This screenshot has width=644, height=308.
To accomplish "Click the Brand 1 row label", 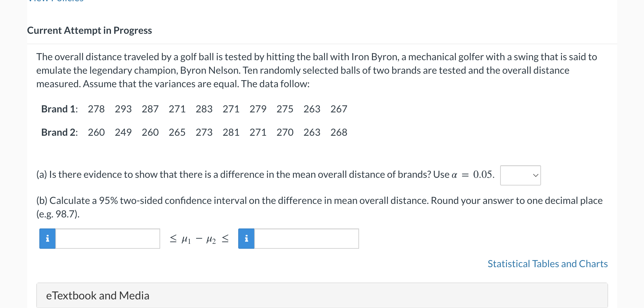I will coord(59,109).
